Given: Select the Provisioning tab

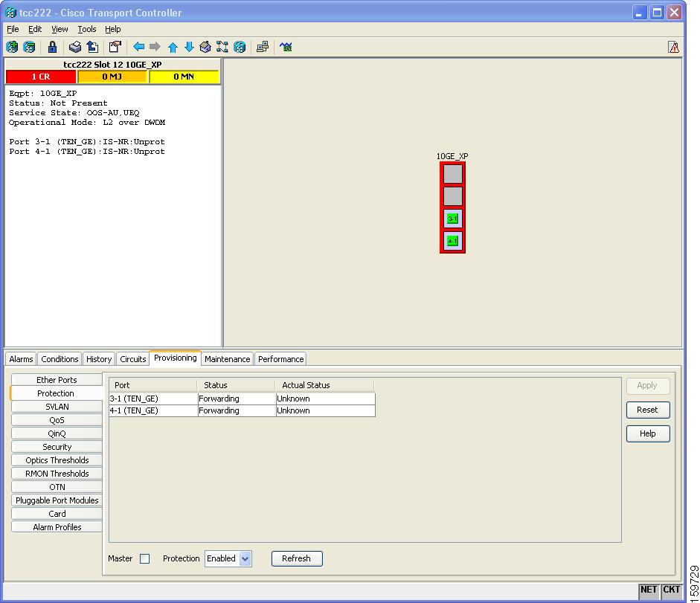Looking at the screenshot, I should (175, 358).
